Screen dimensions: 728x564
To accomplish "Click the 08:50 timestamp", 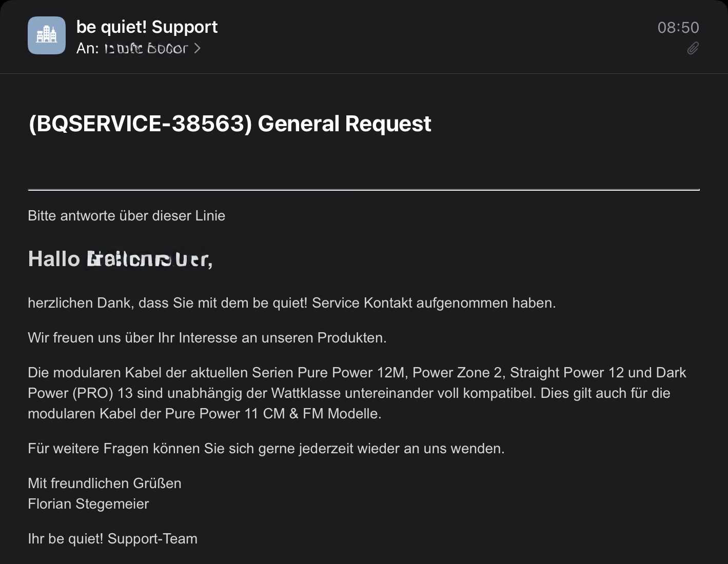I will 678,27.
